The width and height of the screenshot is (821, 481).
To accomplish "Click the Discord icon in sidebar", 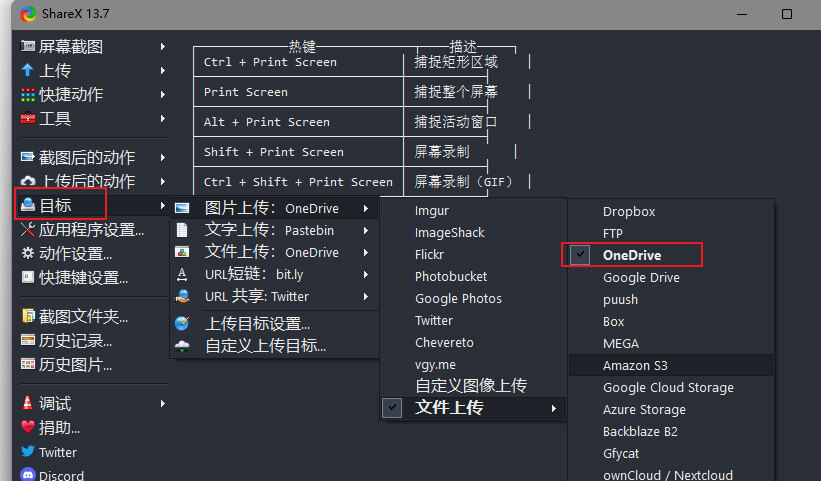I will point(28,474).
